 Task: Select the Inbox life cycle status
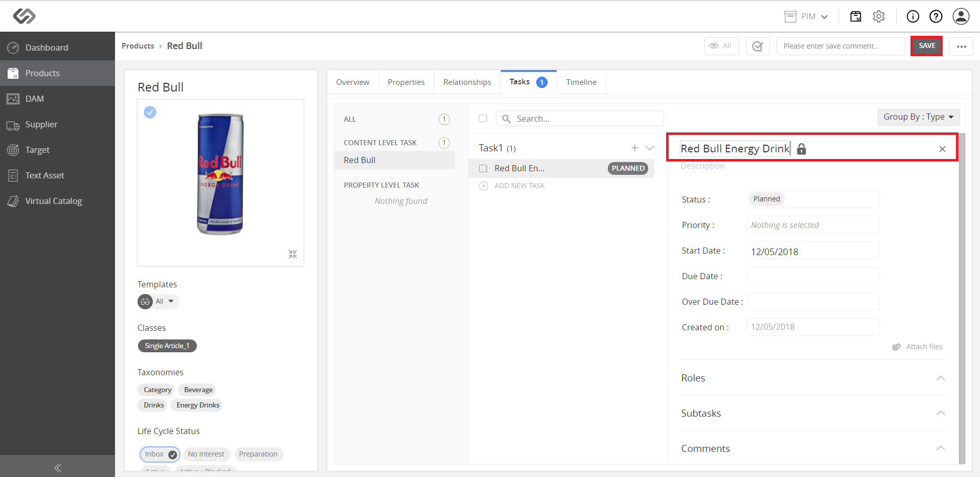point(160,454)
